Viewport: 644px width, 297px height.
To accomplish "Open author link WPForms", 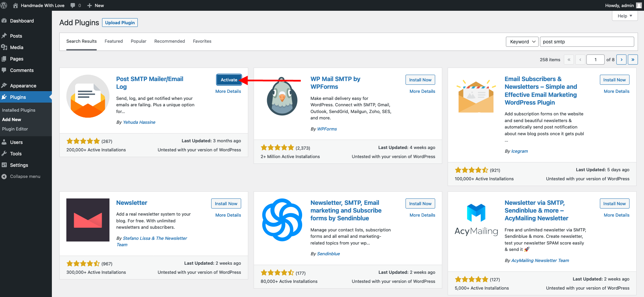I will 327,129.
